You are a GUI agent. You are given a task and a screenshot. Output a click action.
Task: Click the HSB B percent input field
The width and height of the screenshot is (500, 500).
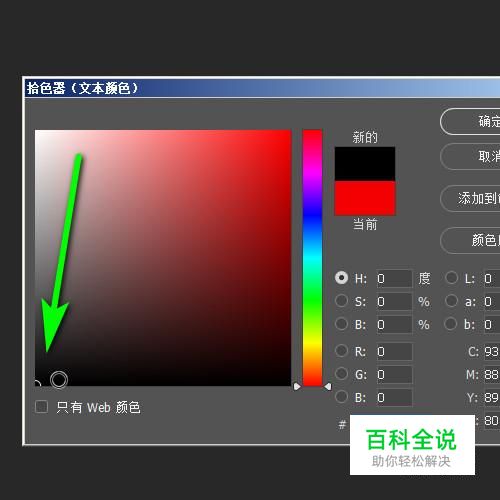pyautogui.click(x=394, y=324)
